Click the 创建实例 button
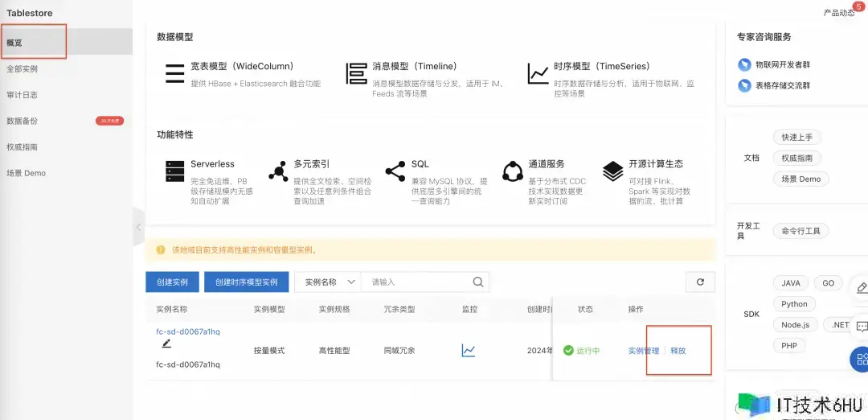The width and height of the screenshot is (868, 420). [x=172, y=282]
